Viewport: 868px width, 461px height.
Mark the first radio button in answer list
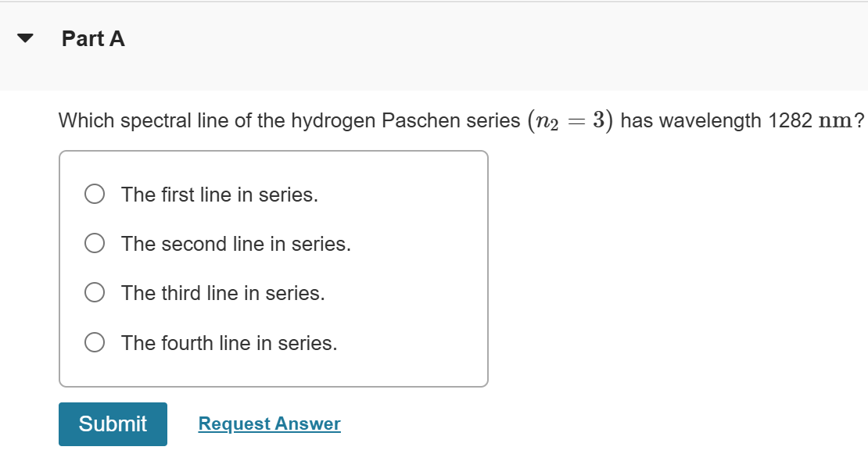point(94,194)
